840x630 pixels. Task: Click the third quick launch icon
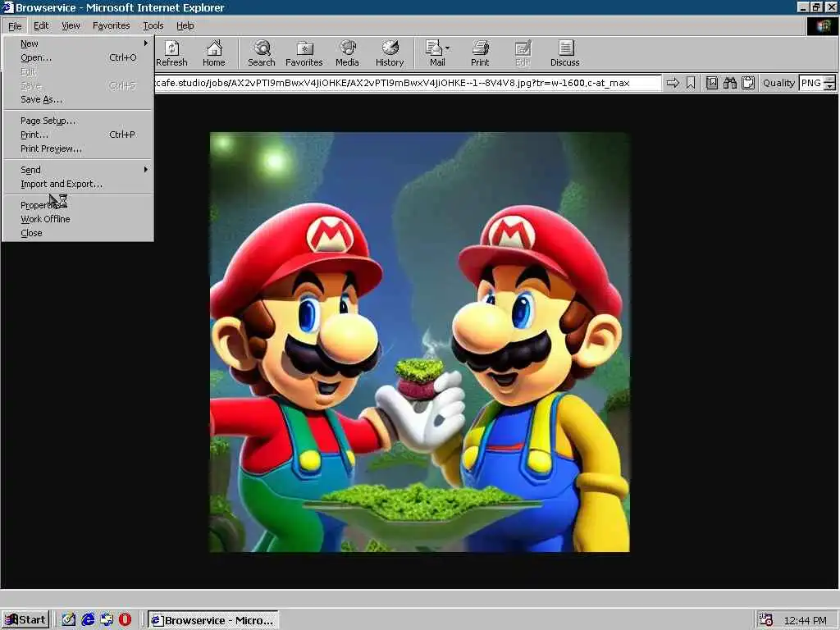pos(107,620)
